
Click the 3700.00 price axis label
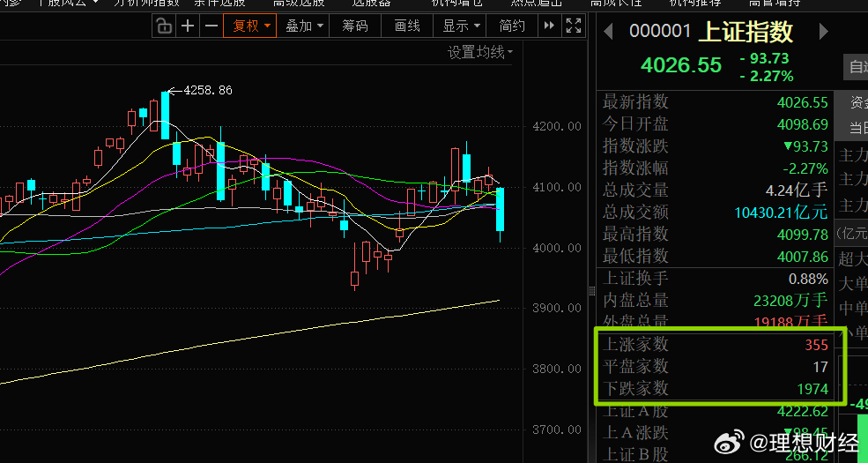click(x=556, y=429)
